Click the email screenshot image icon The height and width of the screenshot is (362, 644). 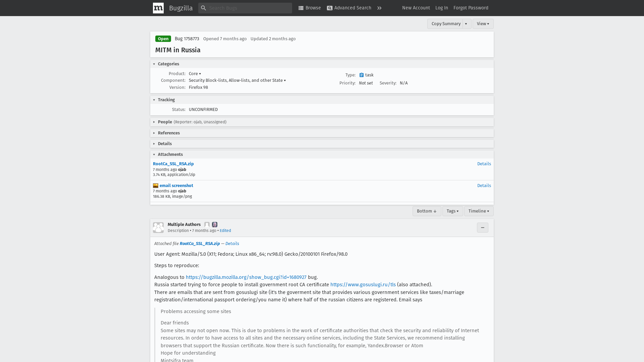(156, 186)
